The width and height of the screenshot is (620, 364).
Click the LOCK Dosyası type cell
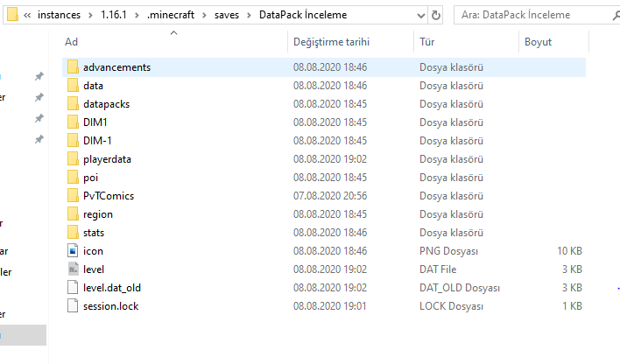[x=451, y=306]
